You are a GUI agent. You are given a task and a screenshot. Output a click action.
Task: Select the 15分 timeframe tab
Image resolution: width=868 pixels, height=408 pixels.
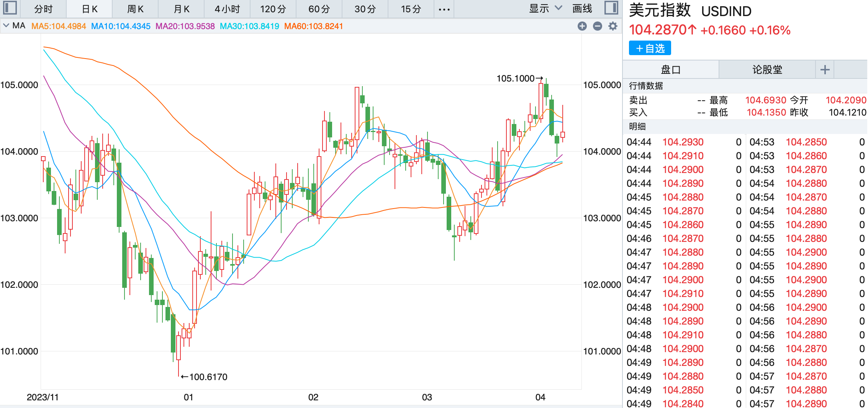(411, 9)
